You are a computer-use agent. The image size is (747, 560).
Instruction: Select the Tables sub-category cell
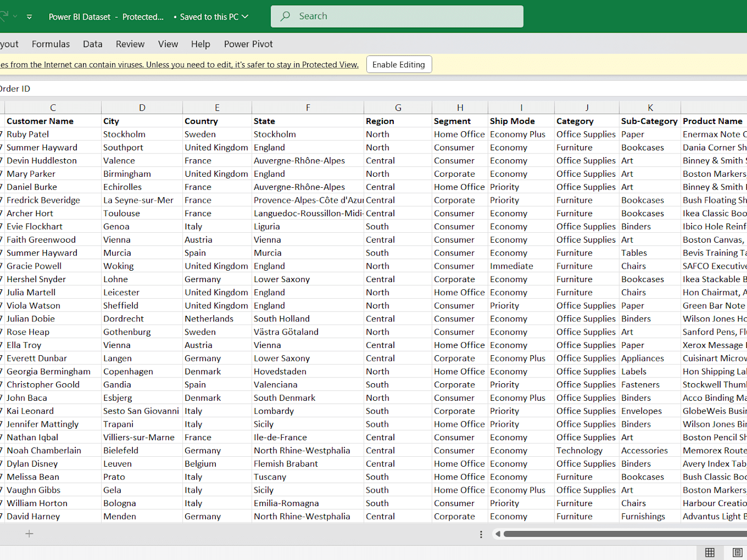[x=650, y=253]
